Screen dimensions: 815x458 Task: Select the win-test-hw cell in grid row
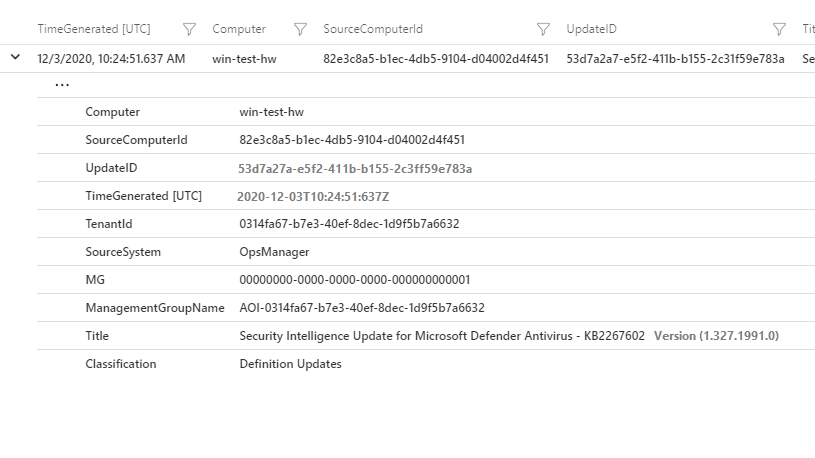tap(244, 59)
